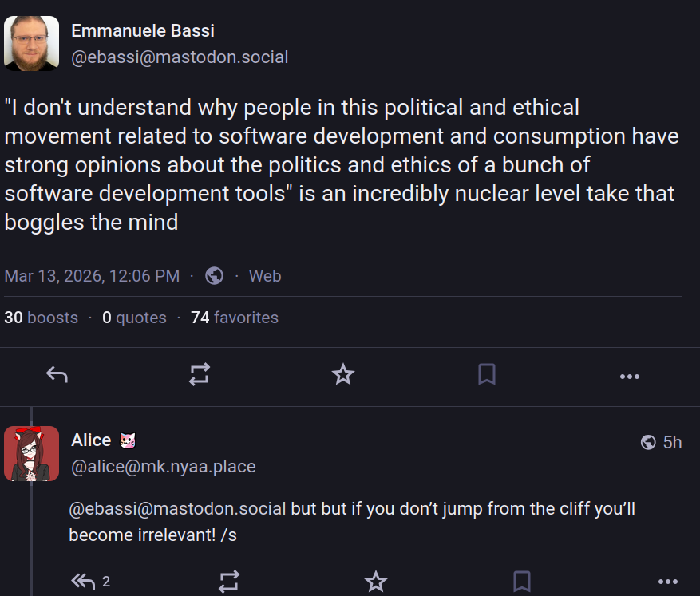700x596 pixels.
Task: Open the Emmanuele Bassi display name
Action: click(143, 31)
